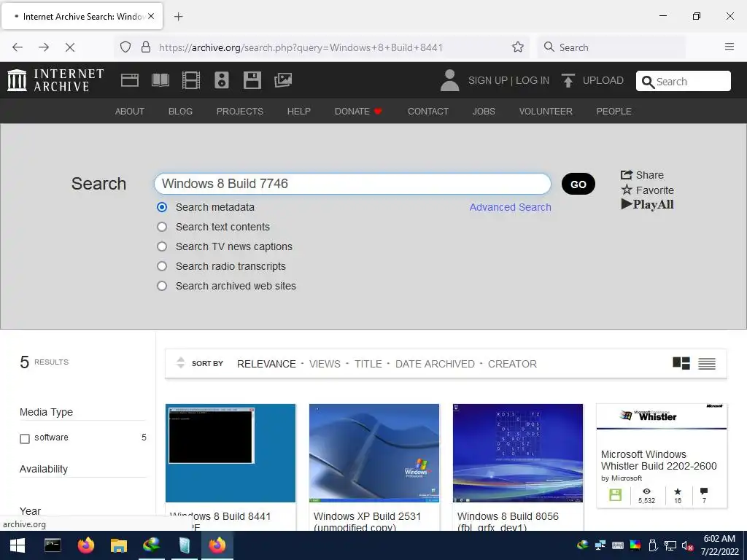Click the PlayAll link
Viewport: 747px width, 560px height.
click(648, 205)
